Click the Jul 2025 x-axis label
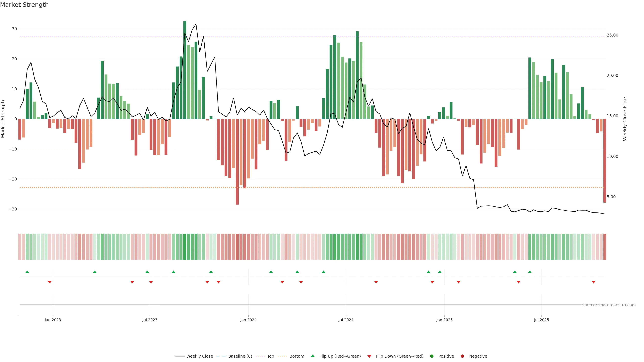The image size is (644, 362). 541,320
